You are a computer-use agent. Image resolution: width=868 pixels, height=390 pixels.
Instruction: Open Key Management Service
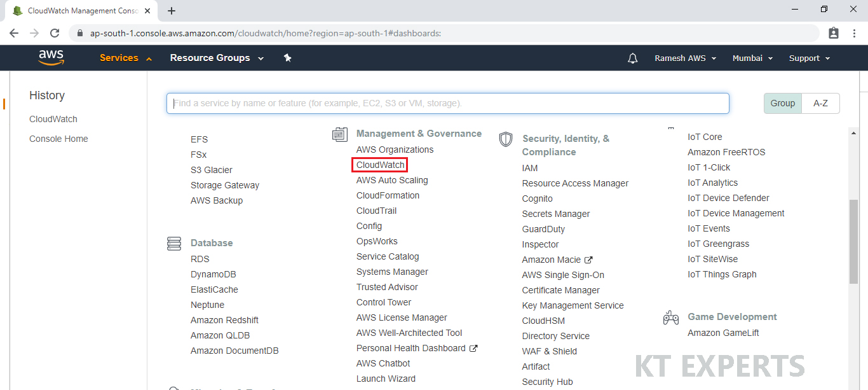pyautogui.click(x=573, y=305)
